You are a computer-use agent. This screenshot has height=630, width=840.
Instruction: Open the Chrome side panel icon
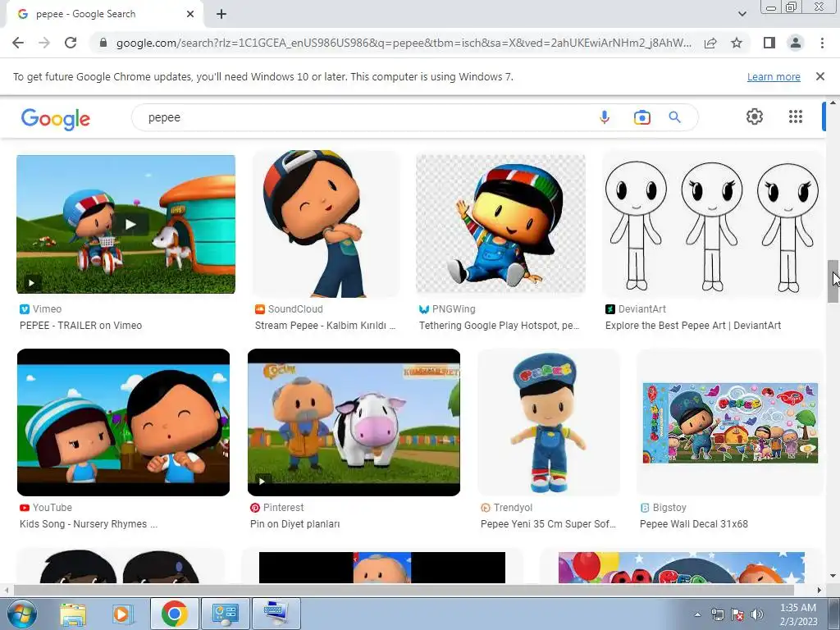tap(769, 43)
